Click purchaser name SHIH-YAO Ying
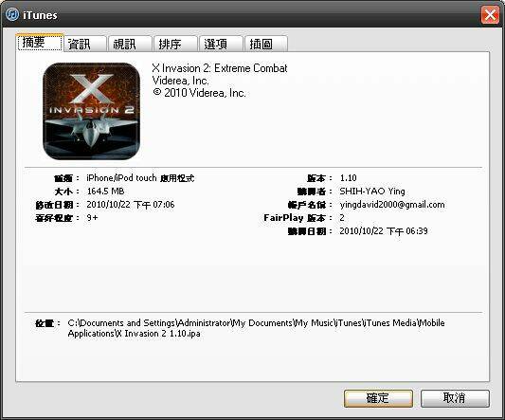 point(372,192)
